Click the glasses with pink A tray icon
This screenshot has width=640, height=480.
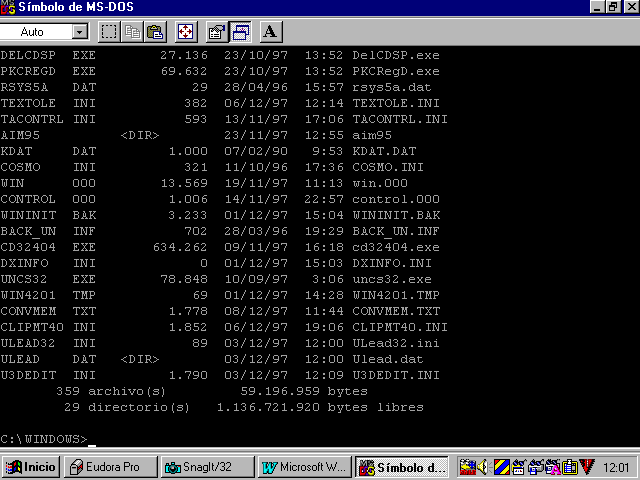coord(553,467)
